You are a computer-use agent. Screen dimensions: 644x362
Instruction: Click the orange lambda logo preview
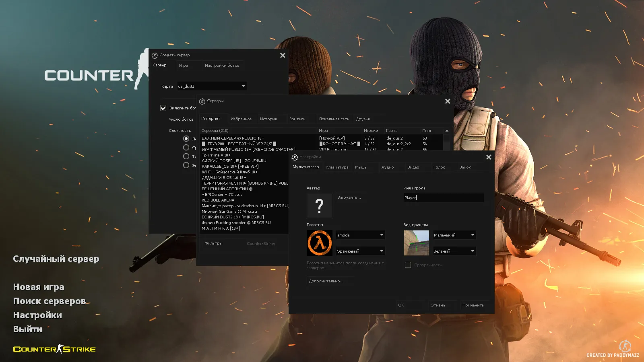pos(319,243)
